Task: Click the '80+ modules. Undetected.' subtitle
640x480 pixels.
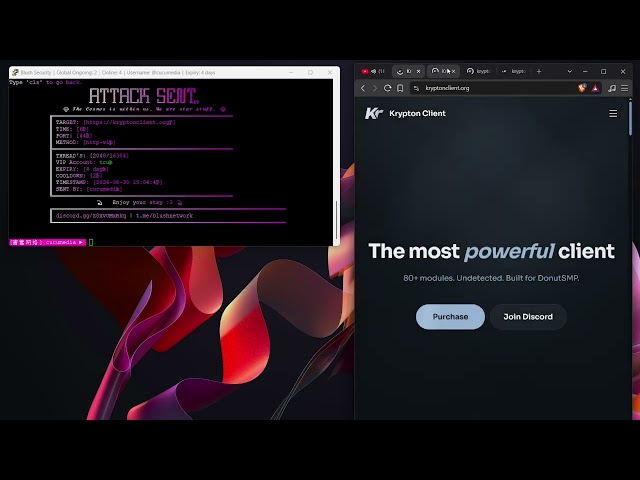Action: [x=491, y=278]
